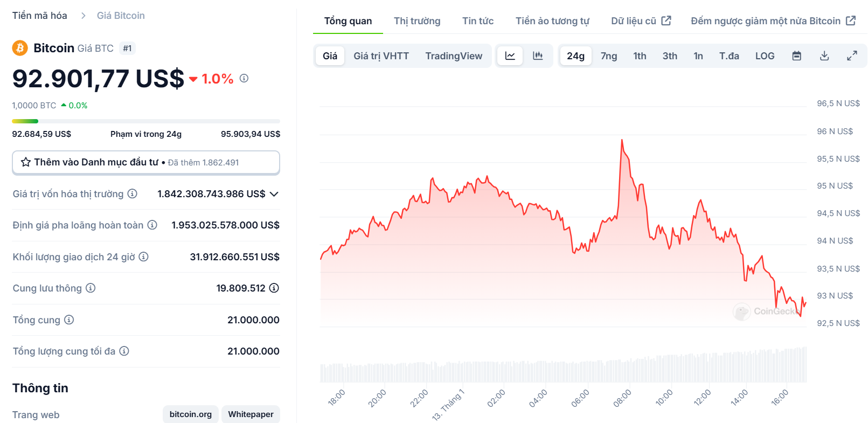Show info for Tổng lượng cung tối đa
Viewport: 868px width, 423px height.
click(124, 351)
